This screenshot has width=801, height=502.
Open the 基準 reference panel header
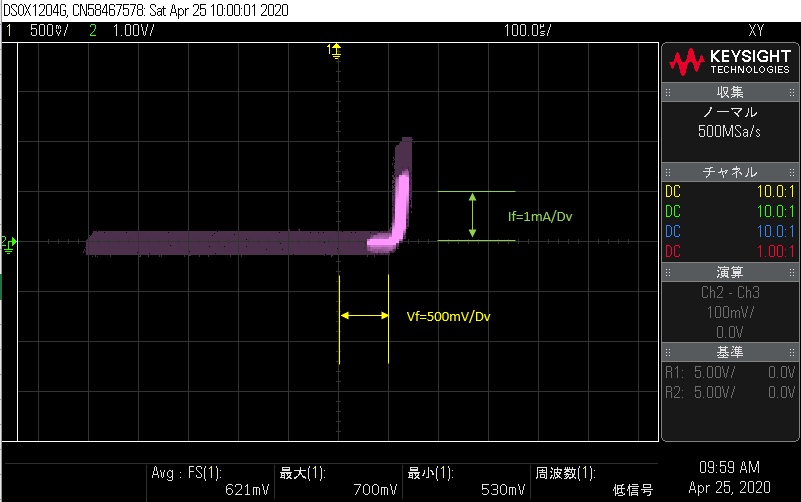click(729, 352)
